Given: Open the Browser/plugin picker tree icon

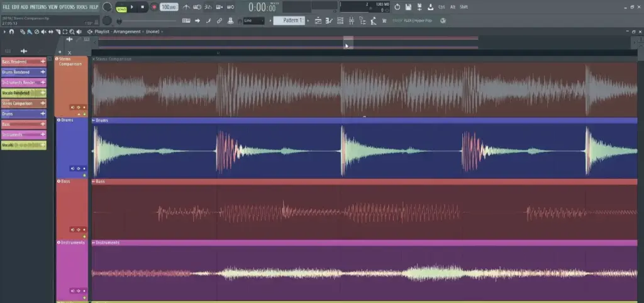Looking at the screenshot, I should 362,21.
